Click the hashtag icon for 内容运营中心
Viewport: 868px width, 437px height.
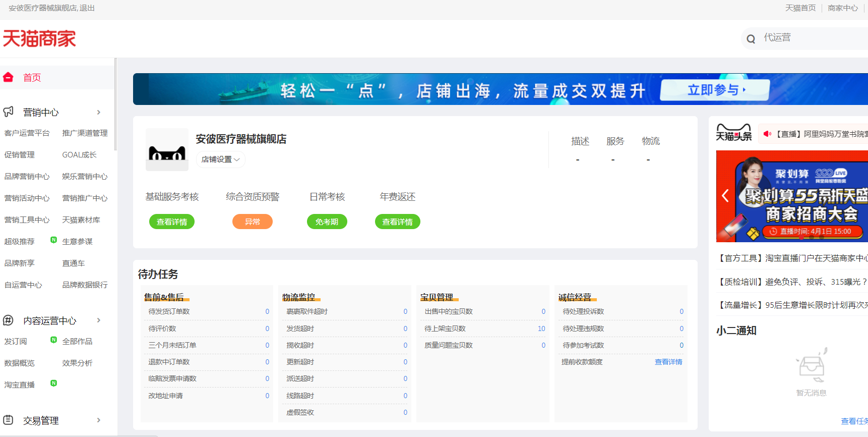tap(8, 320)
